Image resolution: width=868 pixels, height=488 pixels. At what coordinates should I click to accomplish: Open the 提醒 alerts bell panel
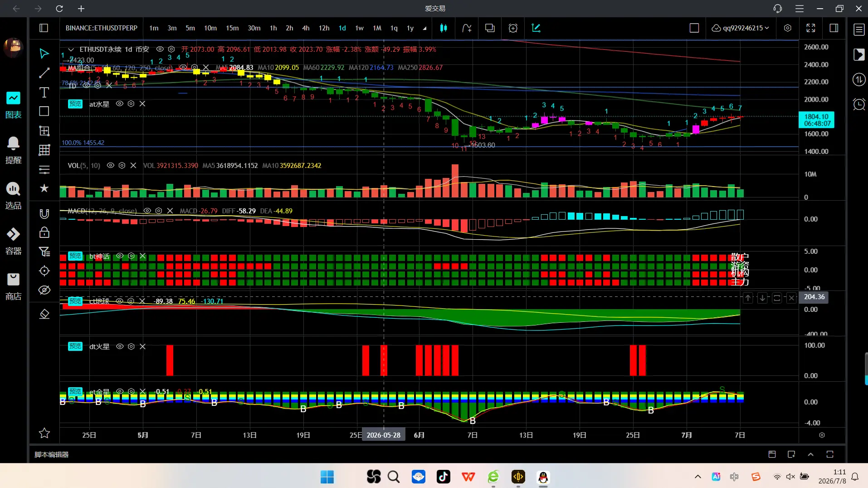pyautogui.click(x=13, y=150)
